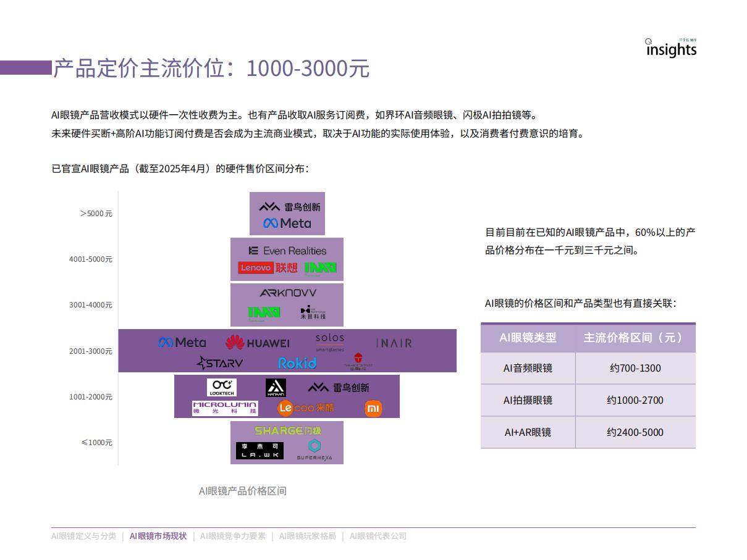The image size is (747, 560).
Task: Open the AI眼镜定义与分类 section tab
Action: tap(83, 536)
